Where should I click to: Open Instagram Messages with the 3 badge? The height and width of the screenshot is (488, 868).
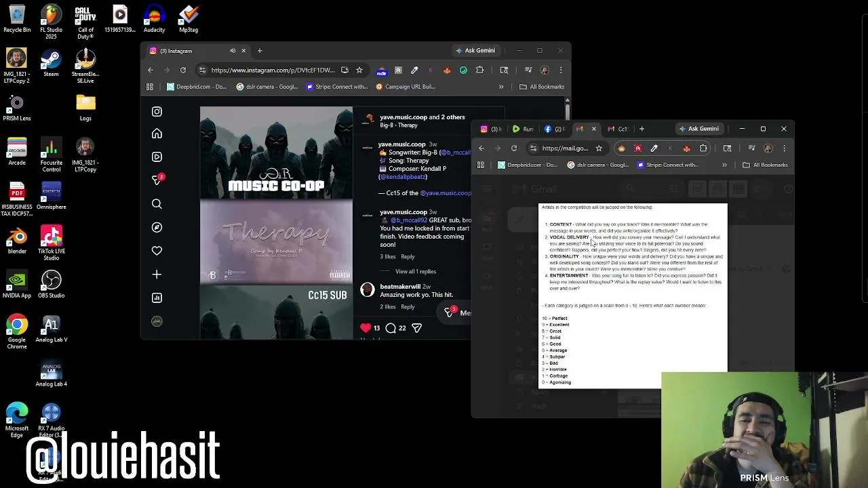[157, 180]
